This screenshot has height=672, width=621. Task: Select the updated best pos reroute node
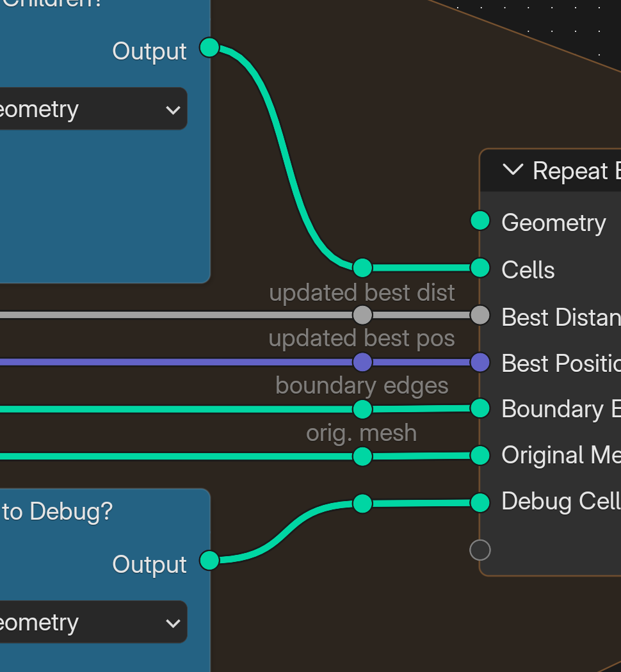362,362
